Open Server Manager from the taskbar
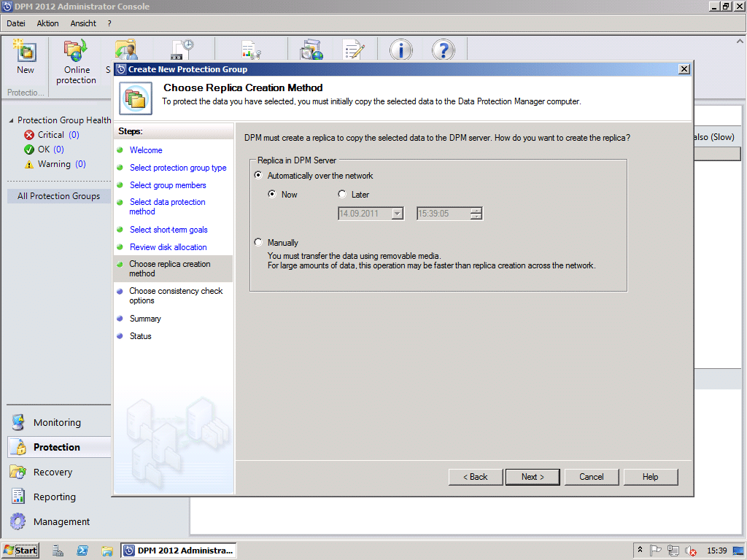Viewport: 747px width, 560px height. point(58,551)
